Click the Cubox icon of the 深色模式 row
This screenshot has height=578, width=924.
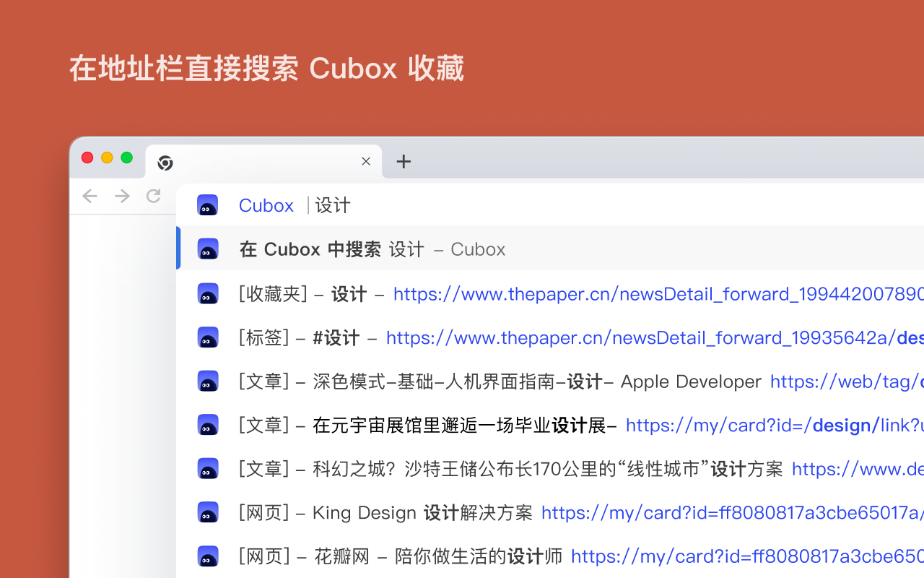[208, 381]
